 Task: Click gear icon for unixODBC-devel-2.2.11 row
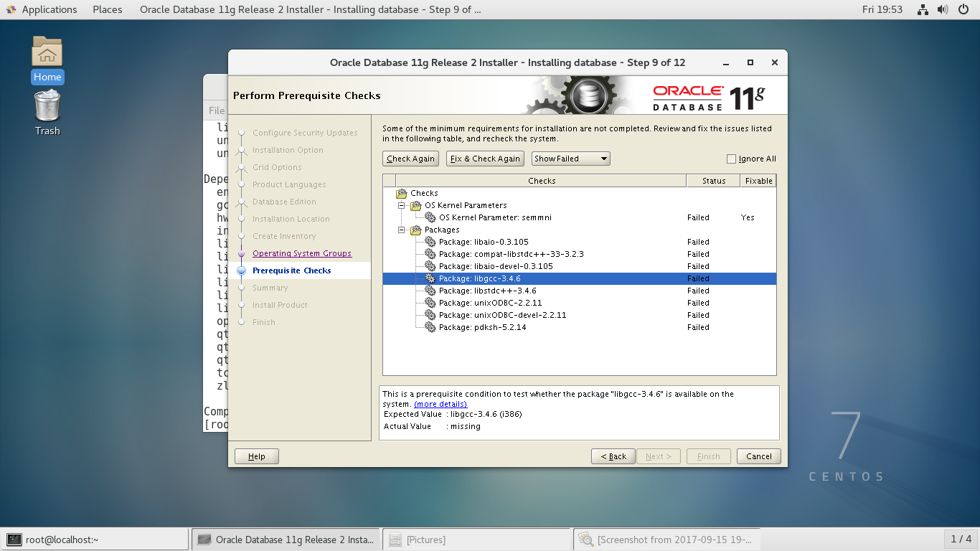pos(430,315)
